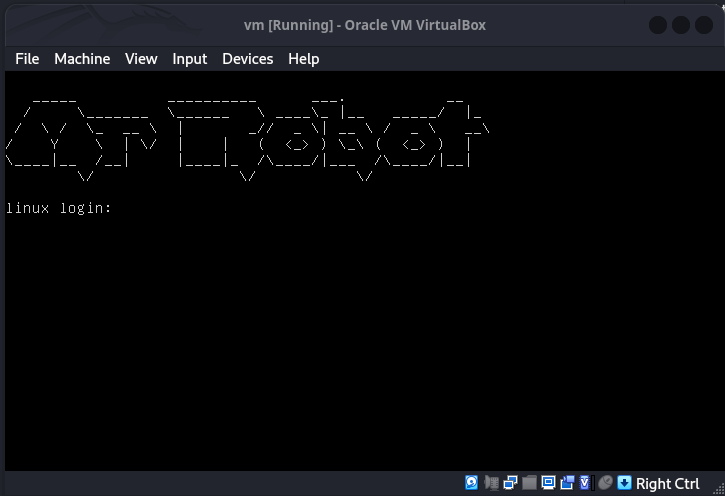
Task: Open the Machine menu
Action: 82,59
